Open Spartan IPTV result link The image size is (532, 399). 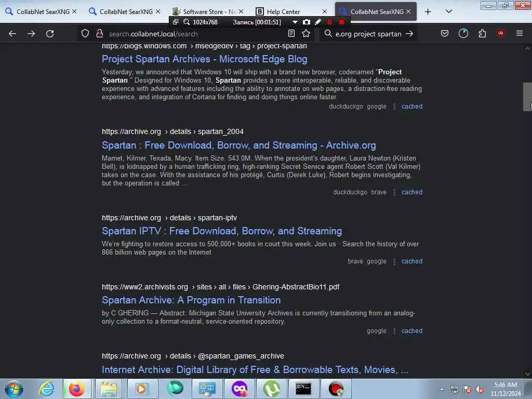point(222,231)
